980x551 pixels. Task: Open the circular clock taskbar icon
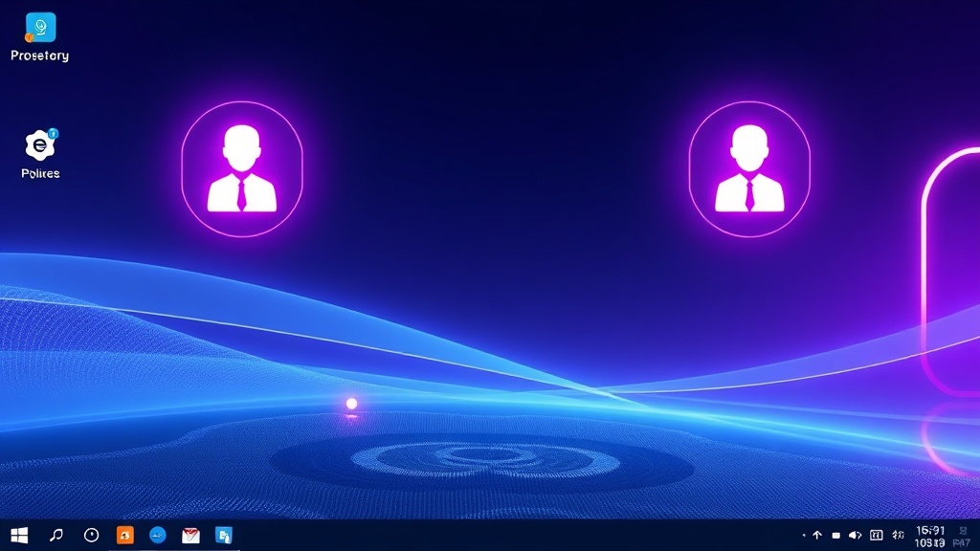coord(91,536)
